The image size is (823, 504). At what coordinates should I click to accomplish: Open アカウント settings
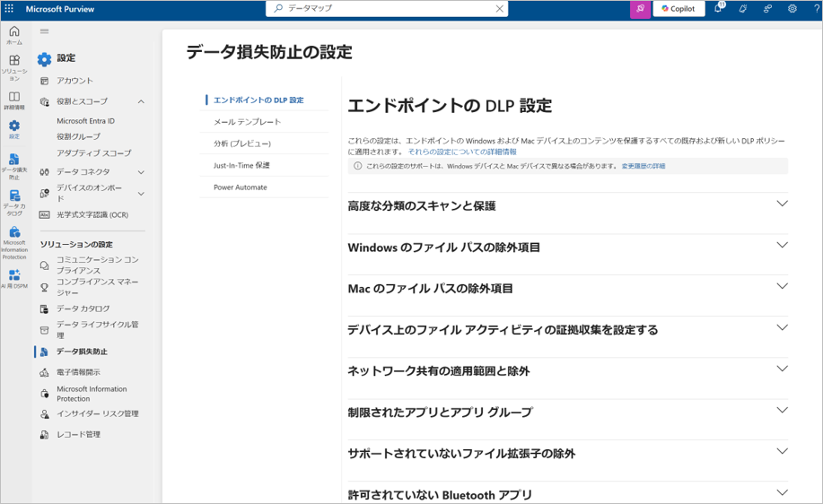pos(74,80)
